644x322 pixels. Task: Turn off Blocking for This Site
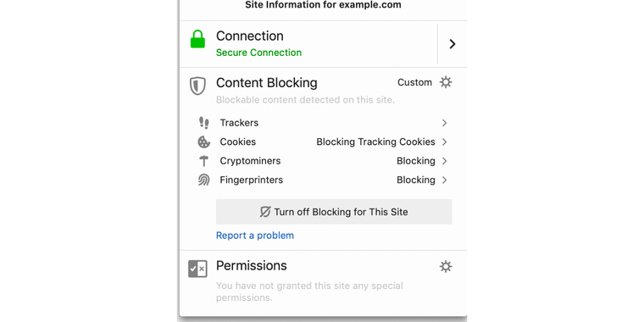[x=334, y=212]
